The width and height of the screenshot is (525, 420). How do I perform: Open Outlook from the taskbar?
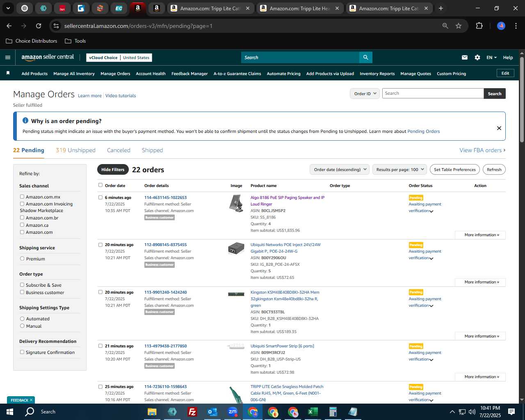pyautogui.click(x=212, y=412)
